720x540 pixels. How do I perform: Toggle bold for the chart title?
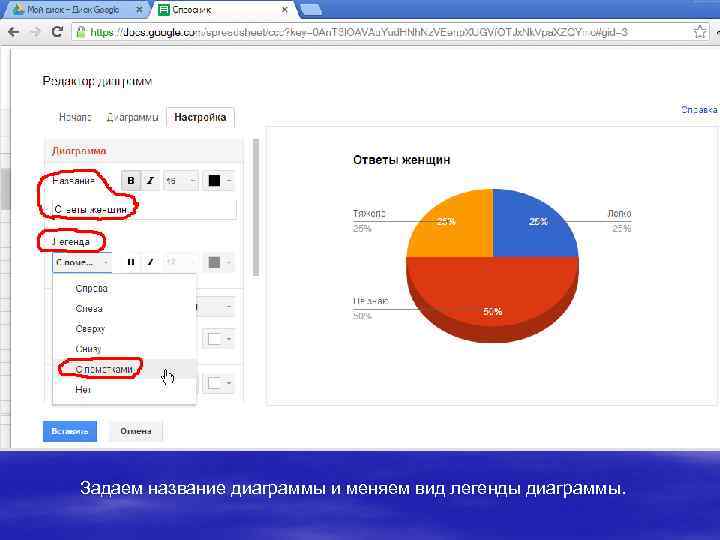131,180
